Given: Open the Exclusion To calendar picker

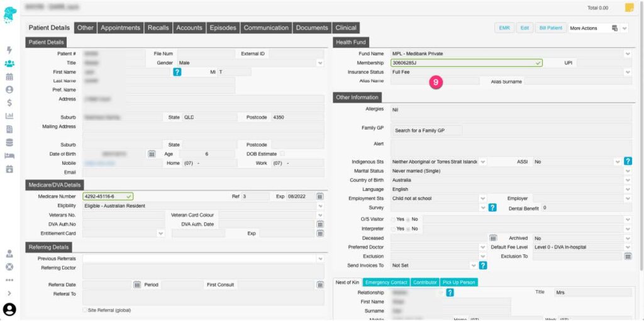Looking at the screenshot, I should click(628, 256).
